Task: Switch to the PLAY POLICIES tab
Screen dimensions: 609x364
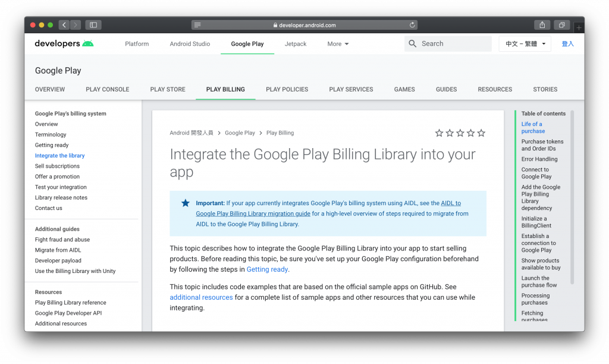Action: (x=287, y=89)
